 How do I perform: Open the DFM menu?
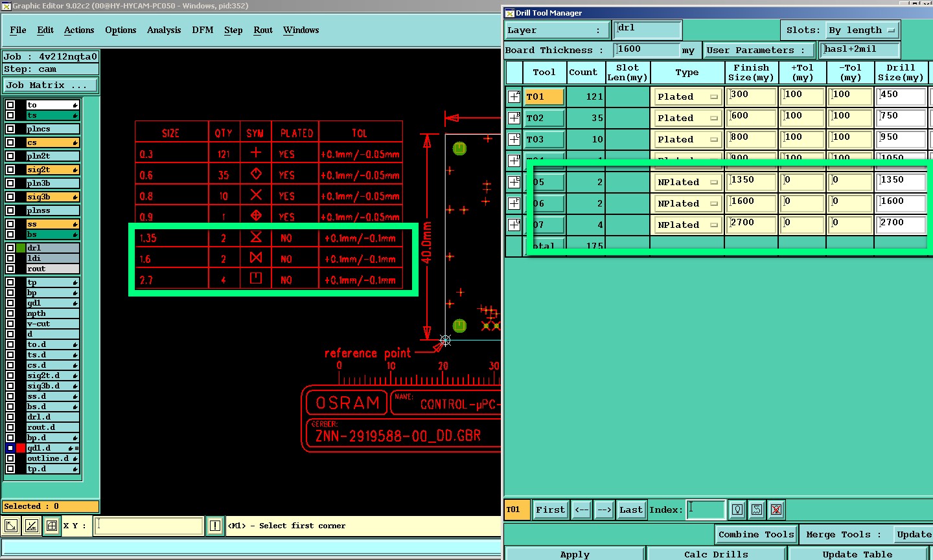203,30
